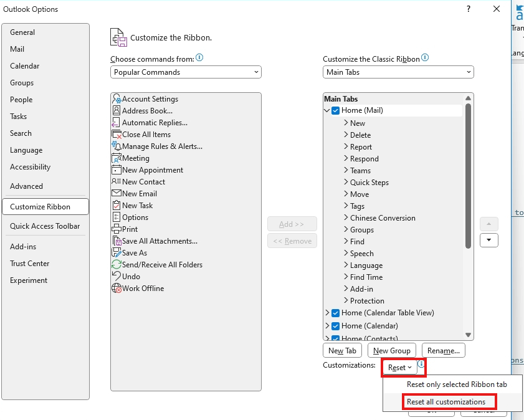This screenshot has height=420, width=524.
Task: Choose Reset all customizations
Action: pyautogui.click(x=453, y=402)
